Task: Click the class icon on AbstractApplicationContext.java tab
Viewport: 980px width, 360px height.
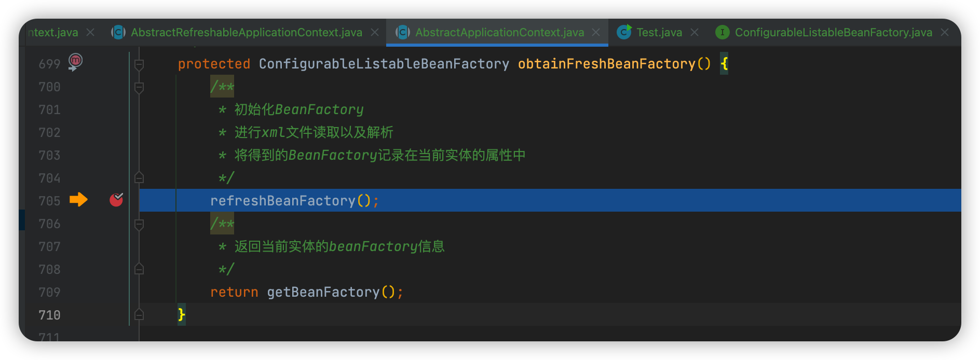Action: click(403, 33)
